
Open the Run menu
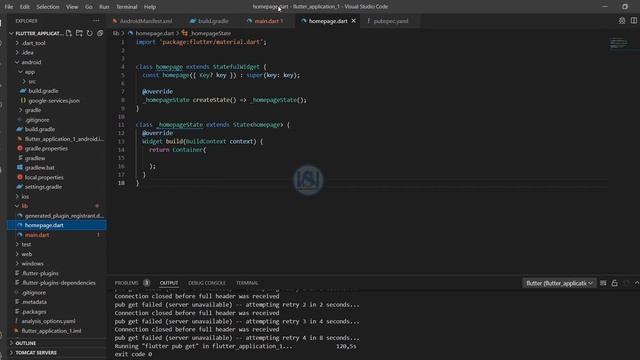(104, 7)
